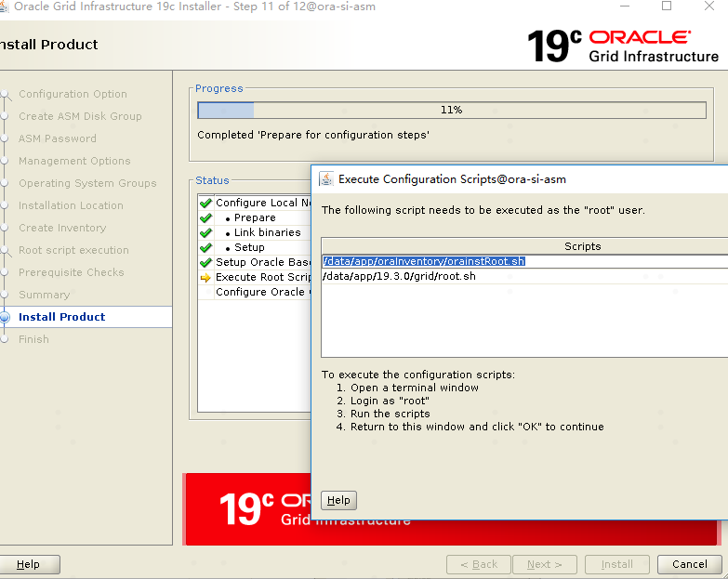
Task: Click the Oracle installer icon in title bar
Action: [4, 7]
